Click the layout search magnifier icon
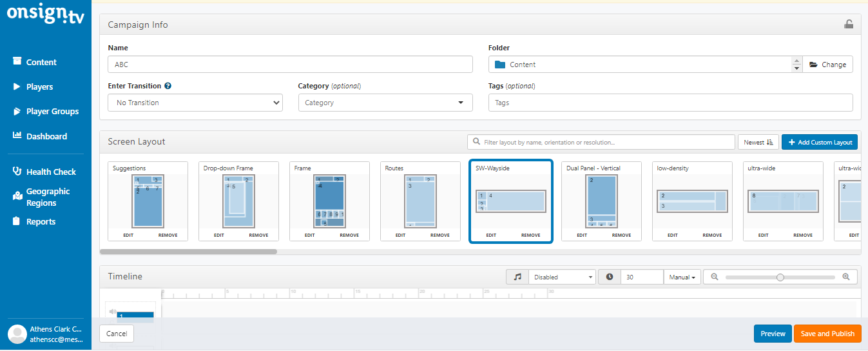868x351 pixels. [476, 142]
